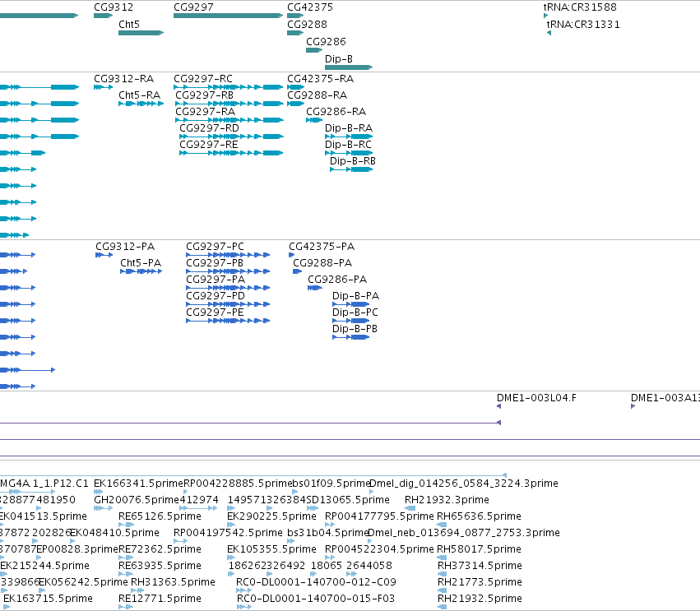The height and width of the screenshot is (611, 700).
Task: Click the RE65126.5prime EST label
Action: (160, 516)
